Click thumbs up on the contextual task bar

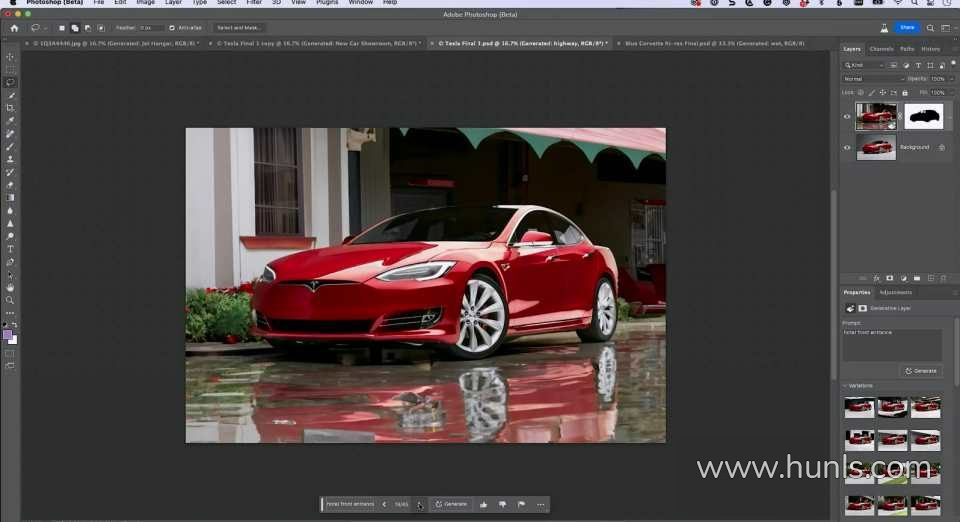[x=483, y=504]
